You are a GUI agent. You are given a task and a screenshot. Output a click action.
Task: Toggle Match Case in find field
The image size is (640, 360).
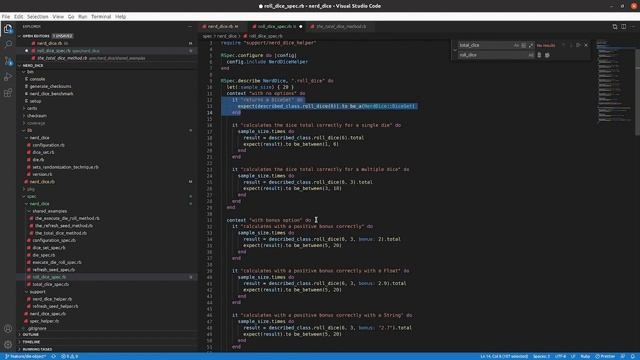[x=516, y=45]
